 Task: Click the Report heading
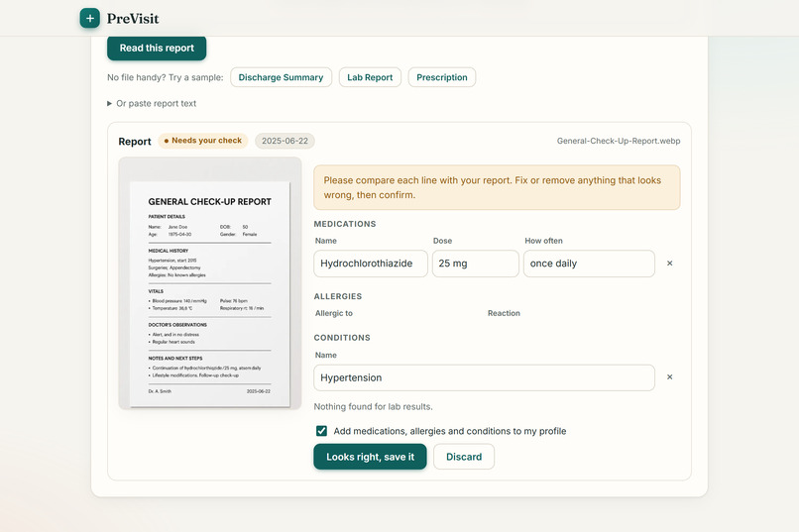135,142
